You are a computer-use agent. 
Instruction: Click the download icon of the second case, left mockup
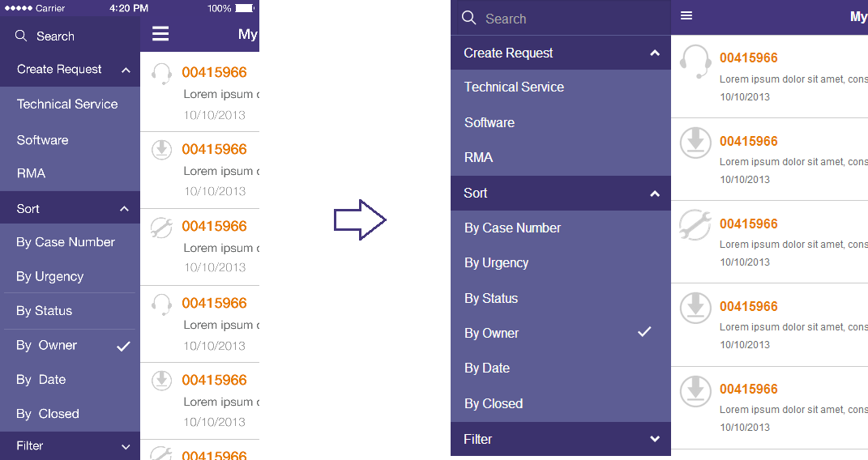161,149
